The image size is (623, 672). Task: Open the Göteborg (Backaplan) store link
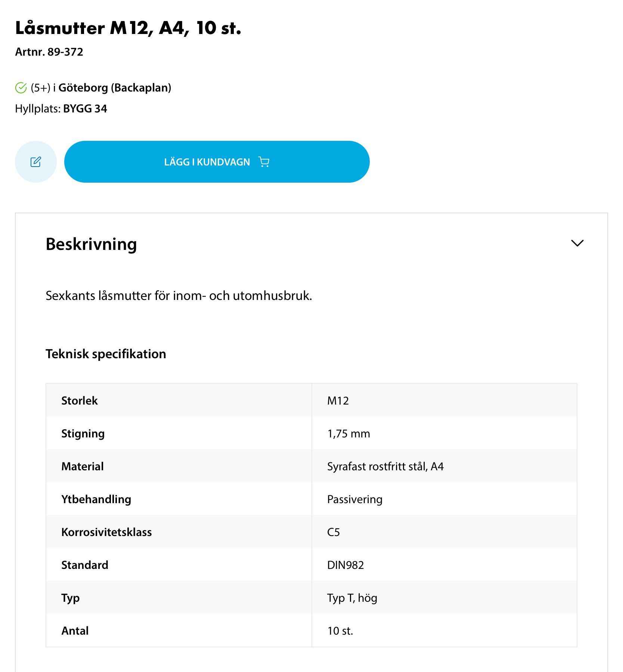pyautogui.click(x=115, y=88)
